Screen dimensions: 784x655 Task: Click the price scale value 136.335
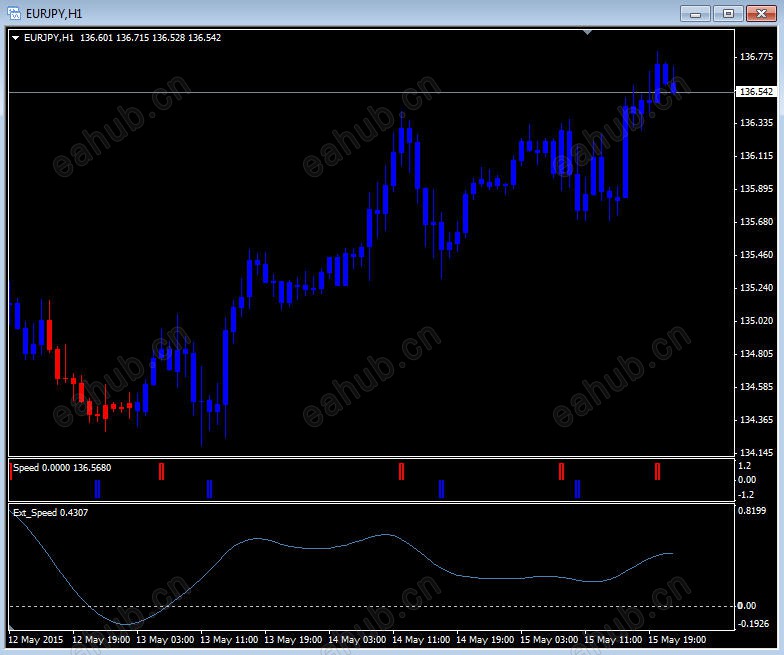click(x=756, y=122)
